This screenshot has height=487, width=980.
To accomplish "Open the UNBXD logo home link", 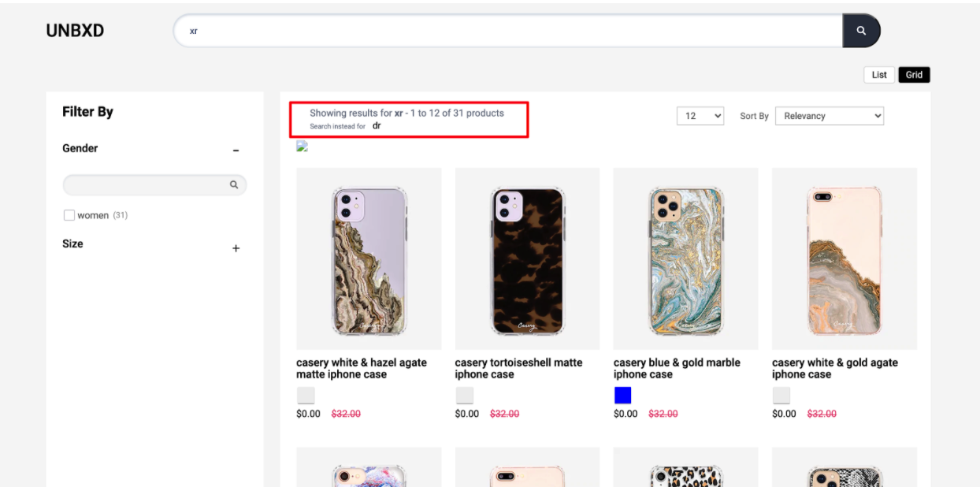I will (75, 31).
